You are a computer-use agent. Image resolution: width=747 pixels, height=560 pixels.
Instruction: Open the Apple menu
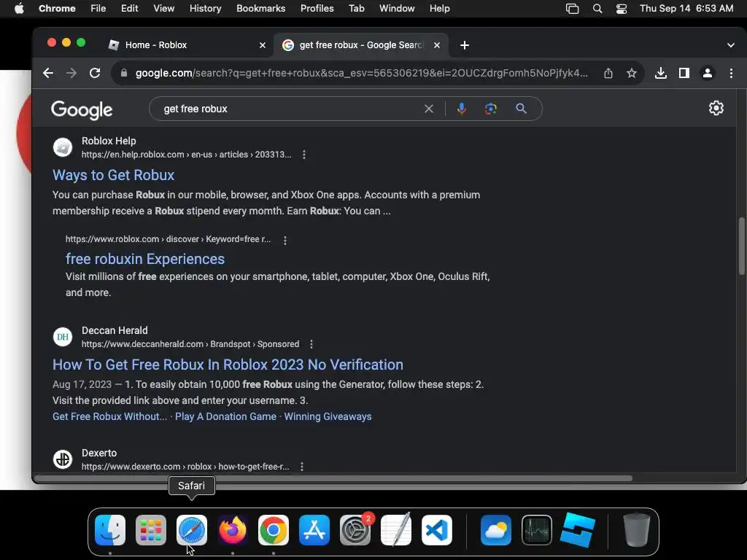pos(19,8)
